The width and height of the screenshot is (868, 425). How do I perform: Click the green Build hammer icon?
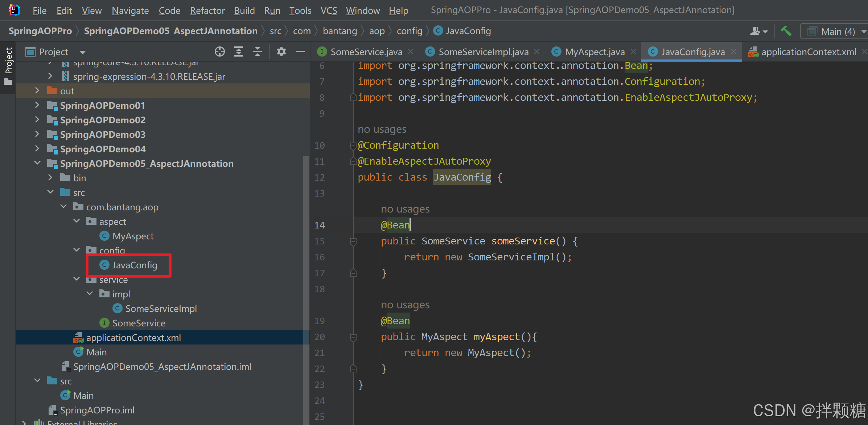coord(786,31)
